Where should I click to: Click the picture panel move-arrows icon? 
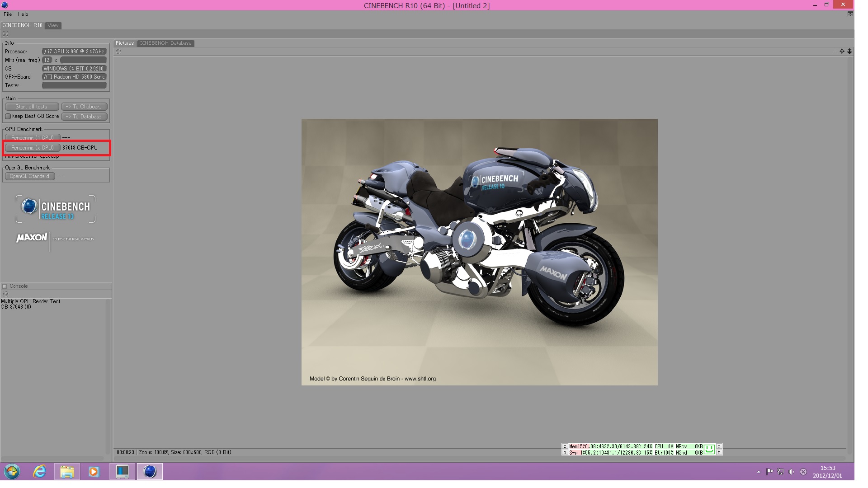(x=842, y=52)
